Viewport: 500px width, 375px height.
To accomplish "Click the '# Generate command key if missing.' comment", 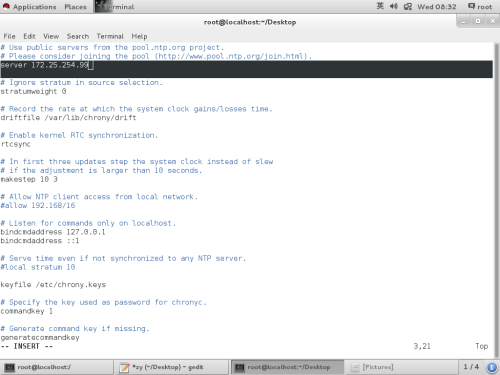I will click(x=75, y=328).
